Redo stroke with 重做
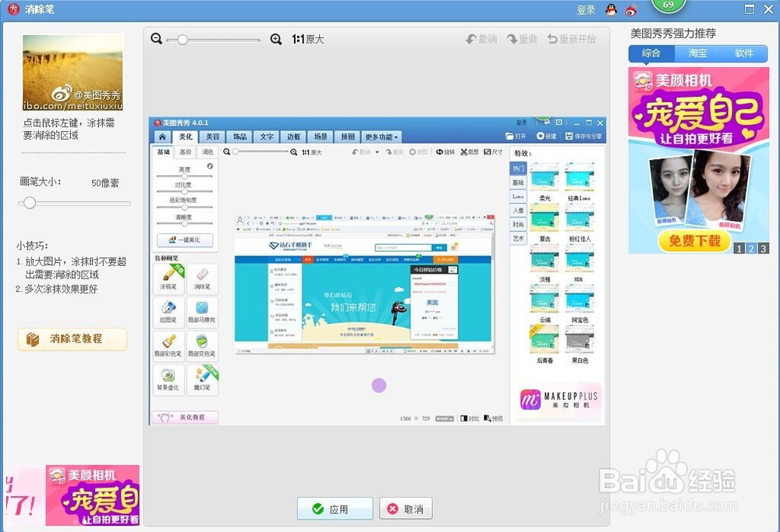This screenshot has height=532, width=780. point(522,39)
